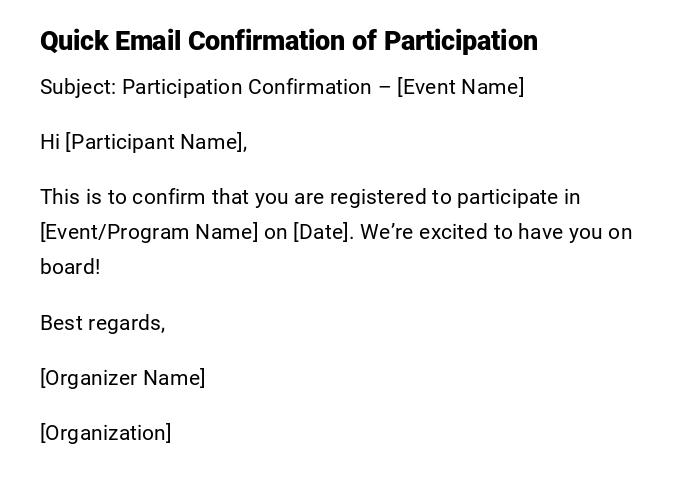Select the [Organizer Name] placeholder

tap(122, 378)
